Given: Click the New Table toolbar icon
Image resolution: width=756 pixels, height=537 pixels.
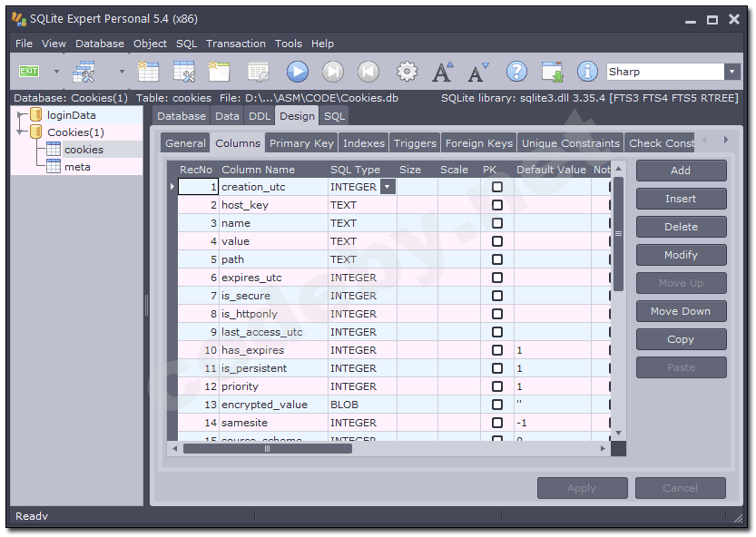Looking at the screenshot, I should 148,71.
